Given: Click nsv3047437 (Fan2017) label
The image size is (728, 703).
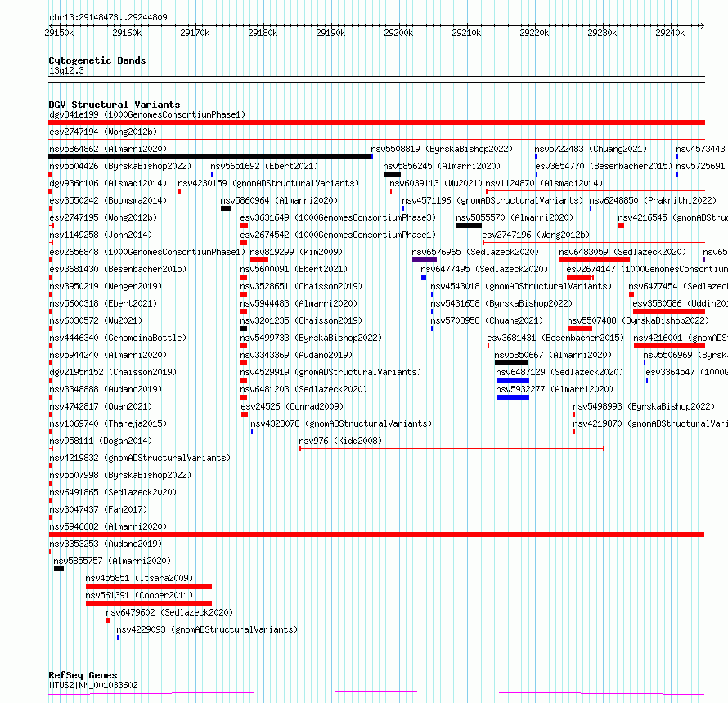Looking at the screenshot, I should tap(98, 509).
